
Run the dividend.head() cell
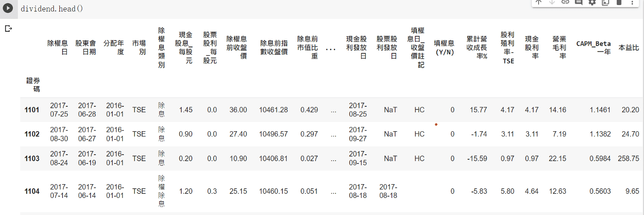click(x=8, y=8)
